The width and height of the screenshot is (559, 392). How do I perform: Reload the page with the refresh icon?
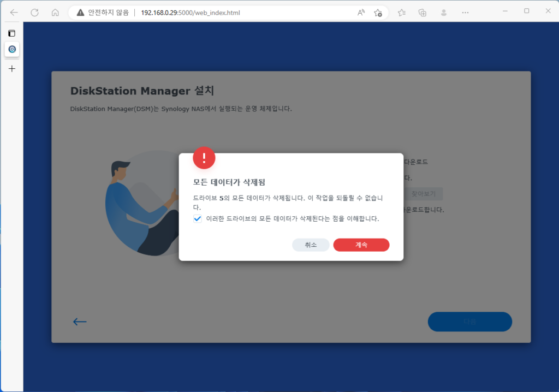coord(34,13)
